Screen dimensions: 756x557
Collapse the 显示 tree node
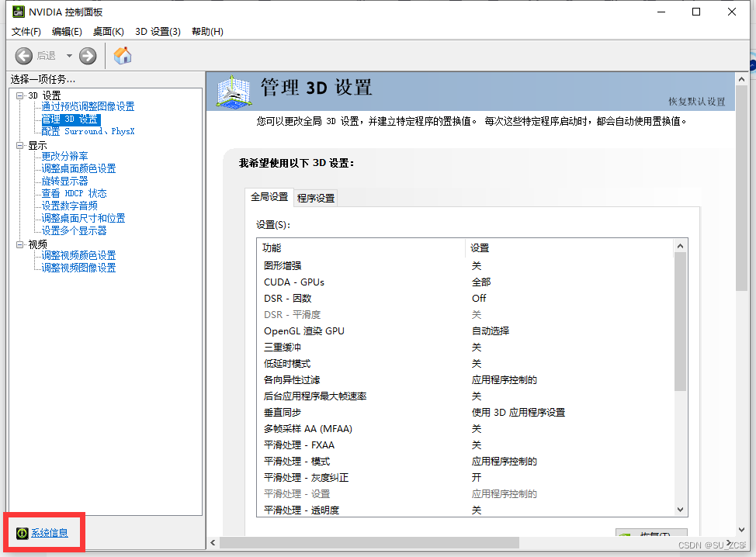click(19, 145)
